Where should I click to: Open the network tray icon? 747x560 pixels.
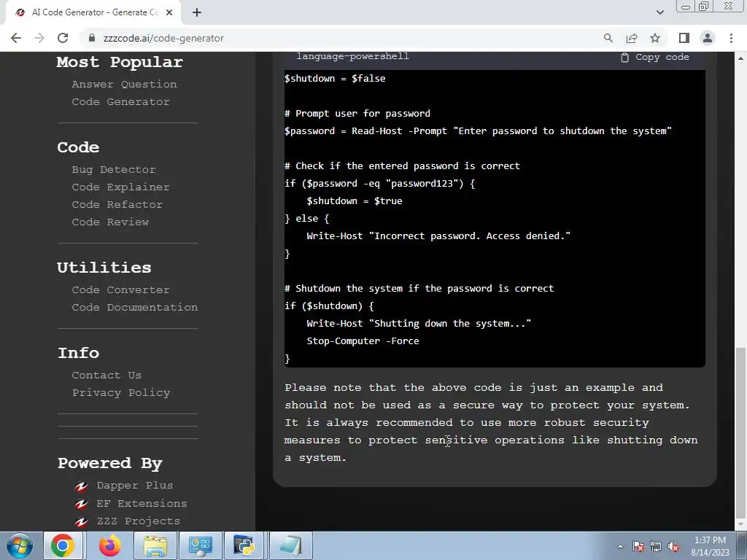coord(656,547)
